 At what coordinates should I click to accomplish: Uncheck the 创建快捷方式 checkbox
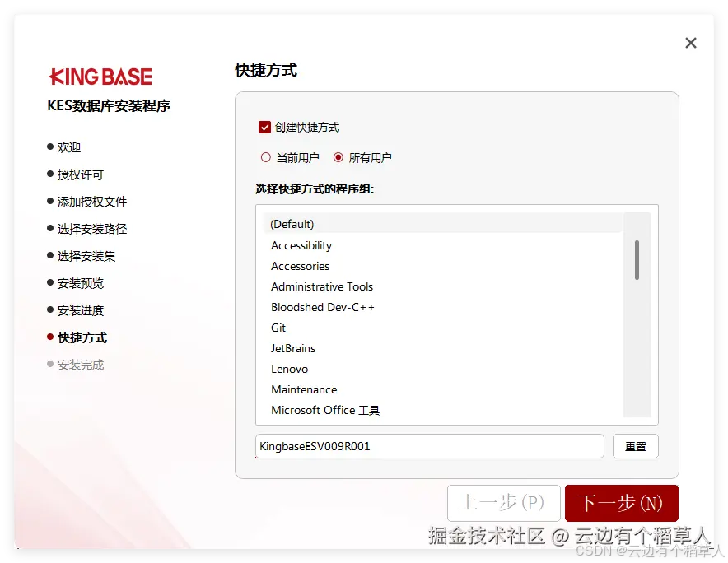[264, 128]
